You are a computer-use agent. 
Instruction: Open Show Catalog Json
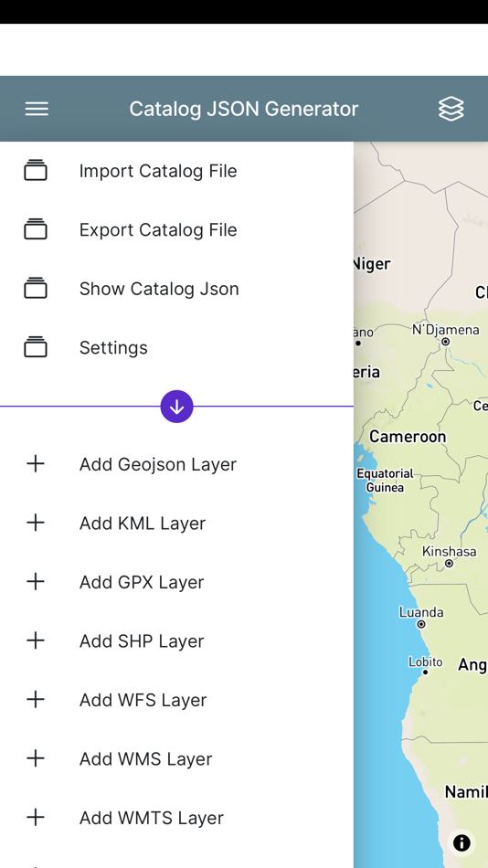coord(176,289)
